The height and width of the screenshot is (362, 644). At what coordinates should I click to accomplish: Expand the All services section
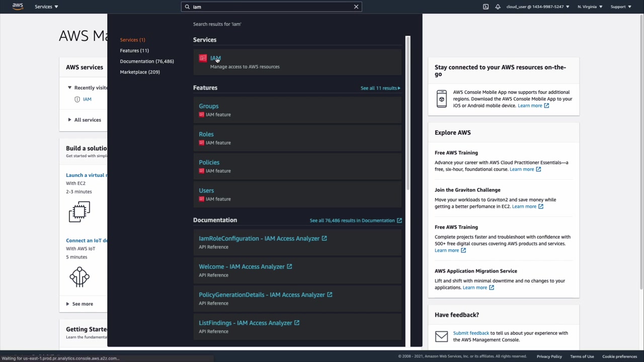click(x=85, y=120)
